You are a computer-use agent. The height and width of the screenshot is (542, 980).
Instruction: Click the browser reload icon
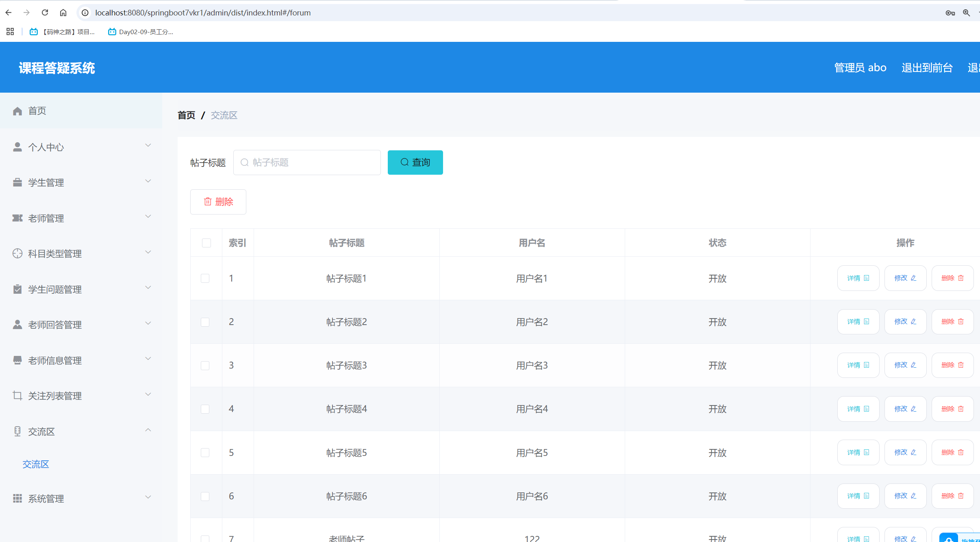click(x=45, y=13)
